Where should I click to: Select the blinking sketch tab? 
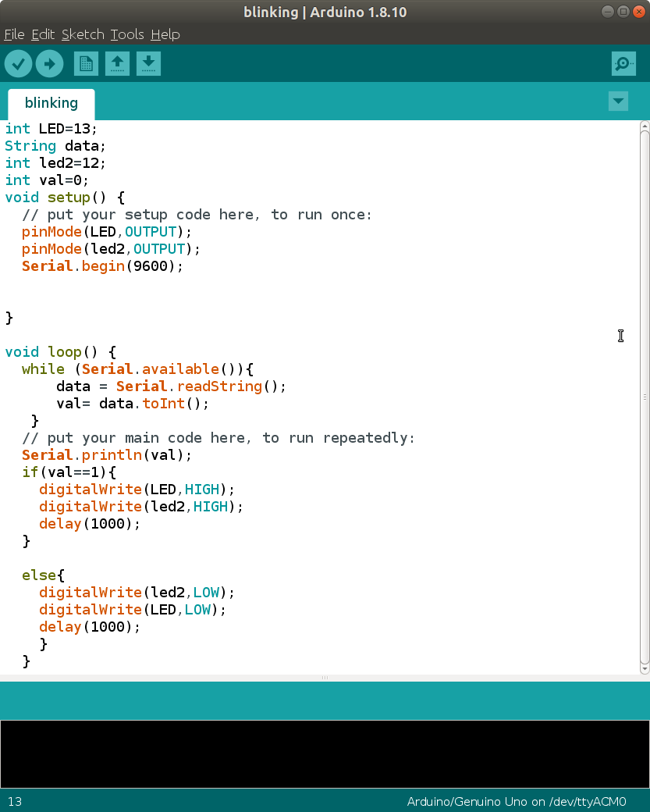[51, 102]
